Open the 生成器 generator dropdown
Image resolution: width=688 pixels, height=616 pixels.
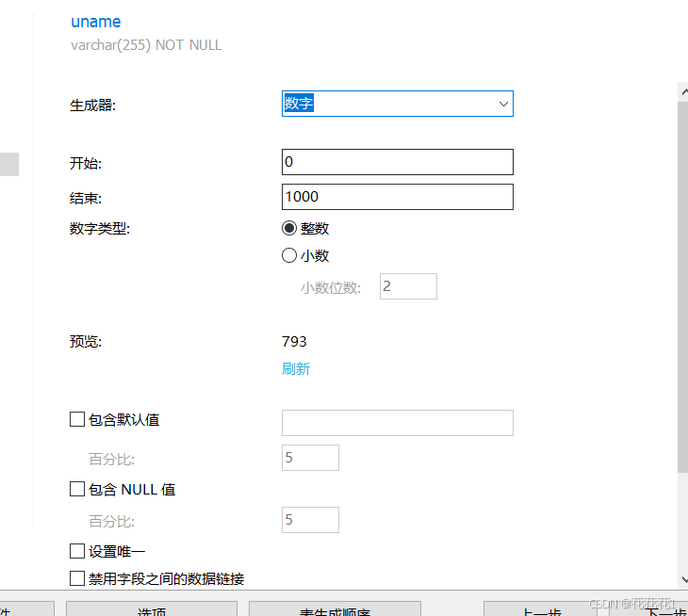coord(397,104)
